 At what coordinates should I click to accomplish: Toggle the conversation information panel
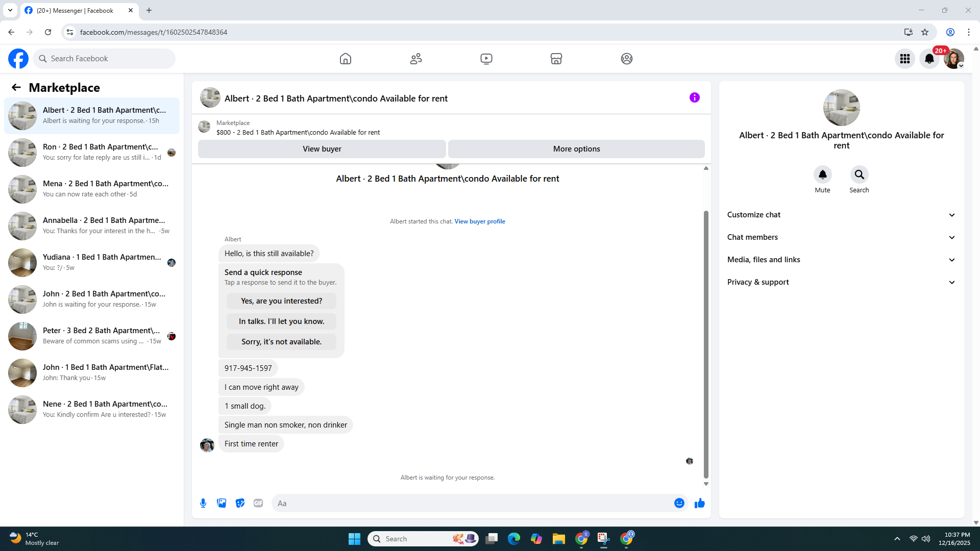point(694,97)
